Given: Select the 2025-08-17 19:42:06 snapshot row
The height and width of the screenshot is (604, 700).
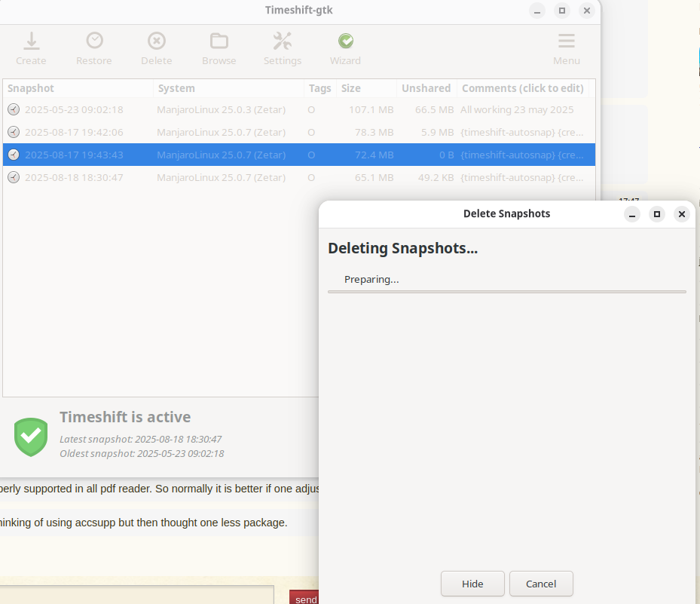Looking at the screenshot, I should pos(299,132).
